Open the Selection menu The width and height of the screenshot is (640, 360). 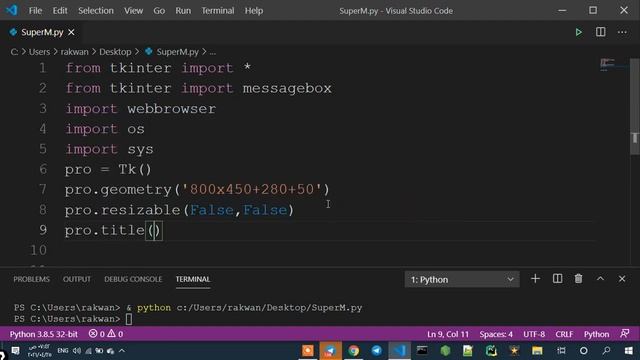pyautogui.click(x=96, y=11)
